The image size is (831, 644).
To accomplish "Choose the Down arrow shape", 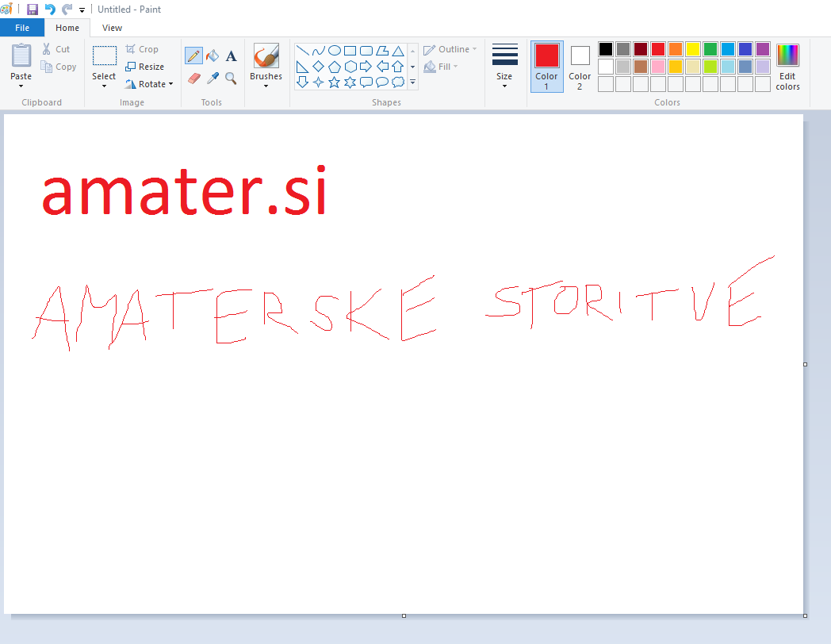I will [x=303, y=82].
